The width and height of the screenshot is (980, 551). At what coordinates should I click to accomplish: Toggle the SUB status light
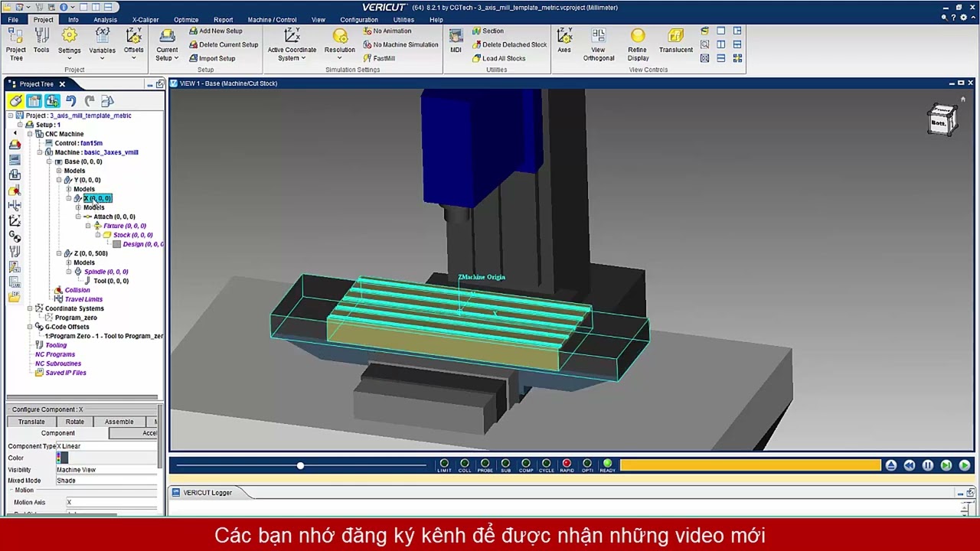(505, 465)
